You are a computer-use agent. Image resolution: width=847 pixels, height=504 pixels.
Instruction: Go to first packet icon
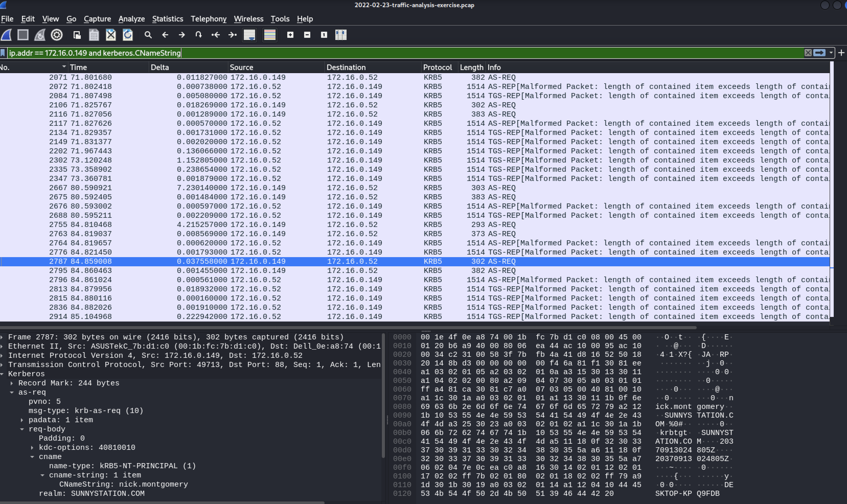click(x=216, y=35)
